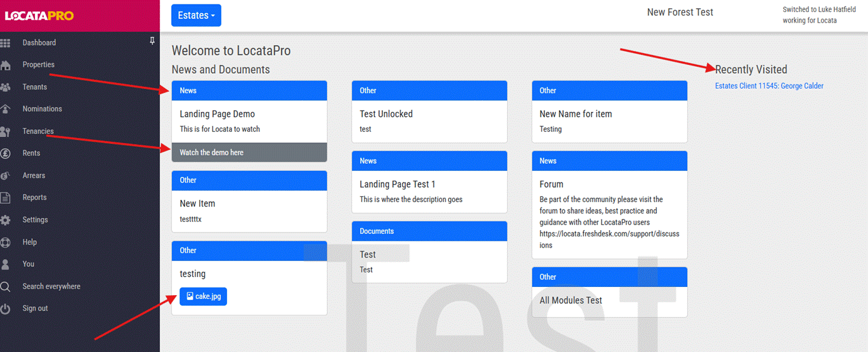Viewport: 868px width, 352px height.
Task: Click the Properties house icon
Action: 5,65
